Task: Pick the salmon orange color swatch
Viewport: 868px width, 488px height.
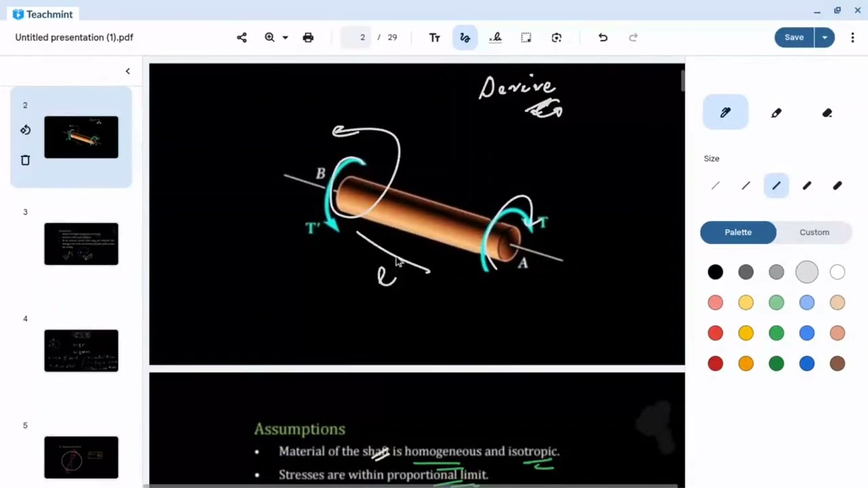Action: (837, 333)
